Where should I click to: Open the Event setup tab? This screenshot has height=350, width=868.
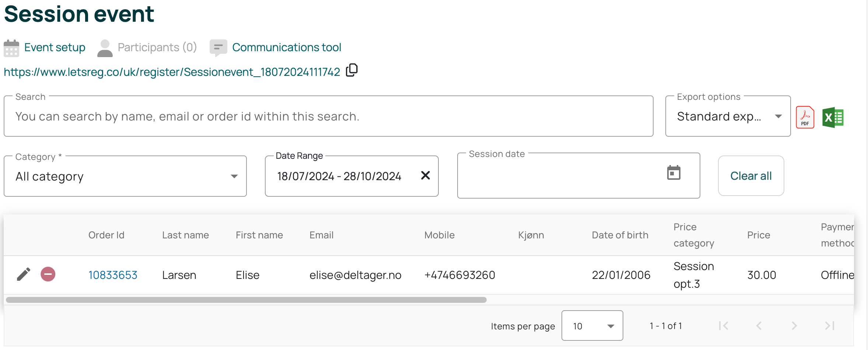pos(55,48)
